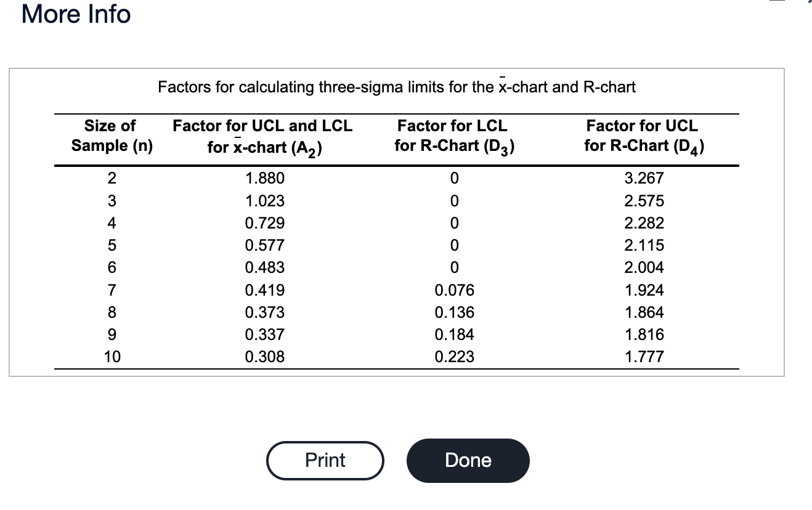The width and height of the screenshot is (812, 510).
Task: Click the A2 value 0.577 for n=5
Action: [x=264, y=245]
